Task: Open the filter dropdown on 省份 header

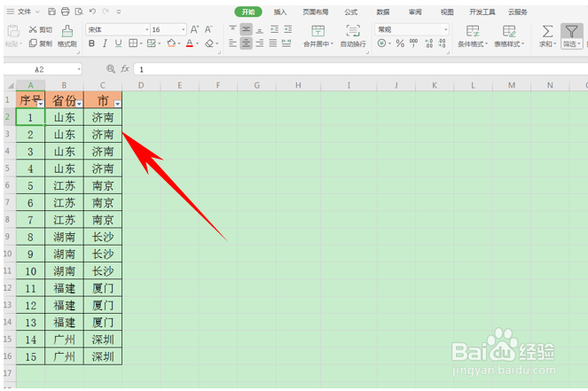Action: tap(79, 104)
